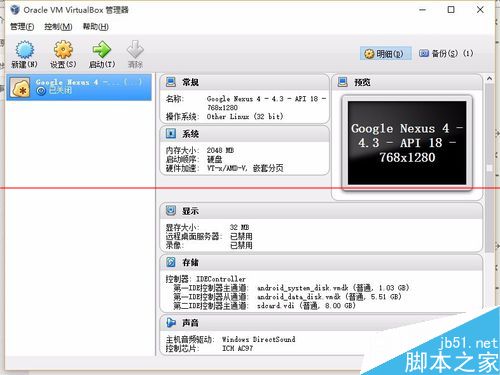Viewport: 500px width, 375px height.
Task: Open the 存储 section header
Action: point(321,263)
